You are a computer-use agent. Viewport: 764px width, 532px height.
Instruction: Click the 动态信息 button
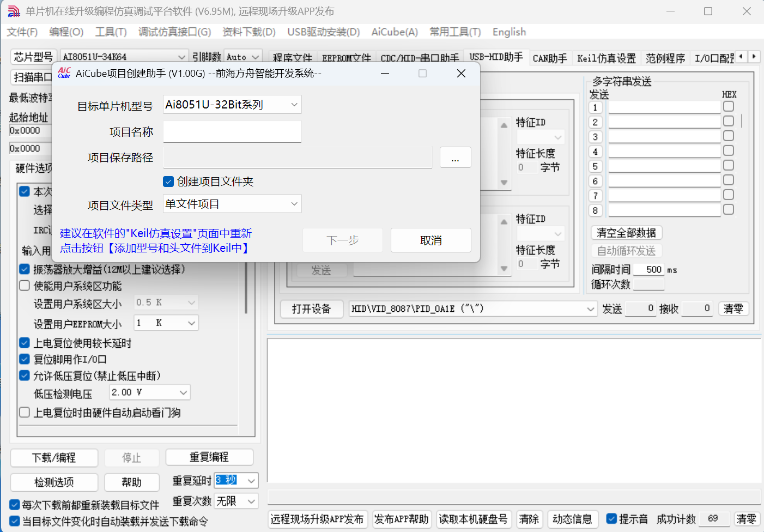[x=572, y=519]
